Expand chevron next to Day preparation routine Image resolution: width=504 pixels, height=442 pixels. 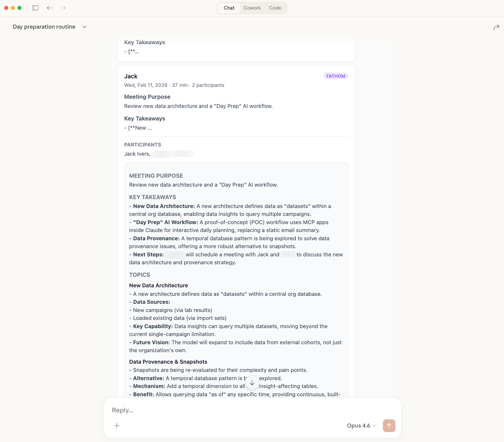click(x=85, y=27)
